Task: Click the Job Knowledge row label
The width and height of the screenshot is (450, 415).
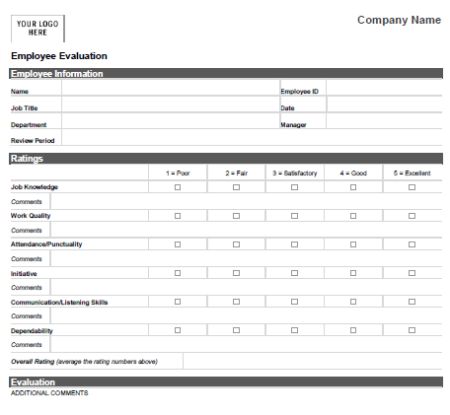Action: [x=34, y=187]
